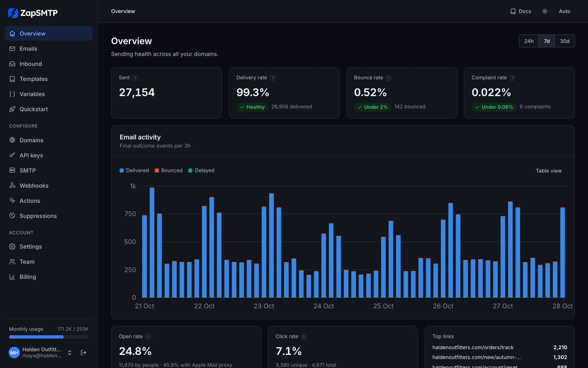Click the help icon next to Sent

pos(135,78)
